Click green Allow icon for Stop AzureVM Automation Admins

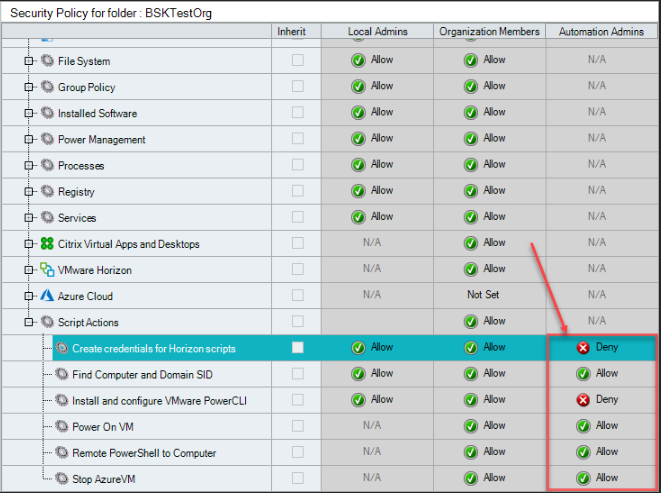tap(583, 479)
